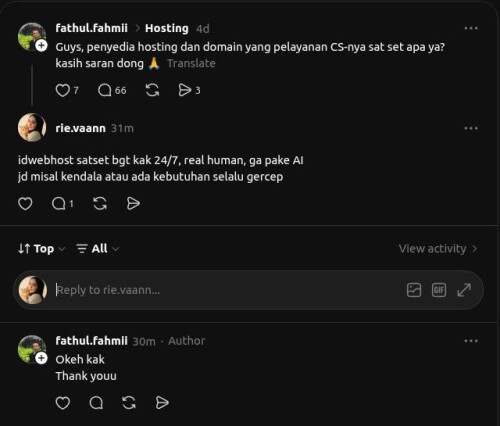Focus the Reply to rie.vaann field

click(228, 290)
